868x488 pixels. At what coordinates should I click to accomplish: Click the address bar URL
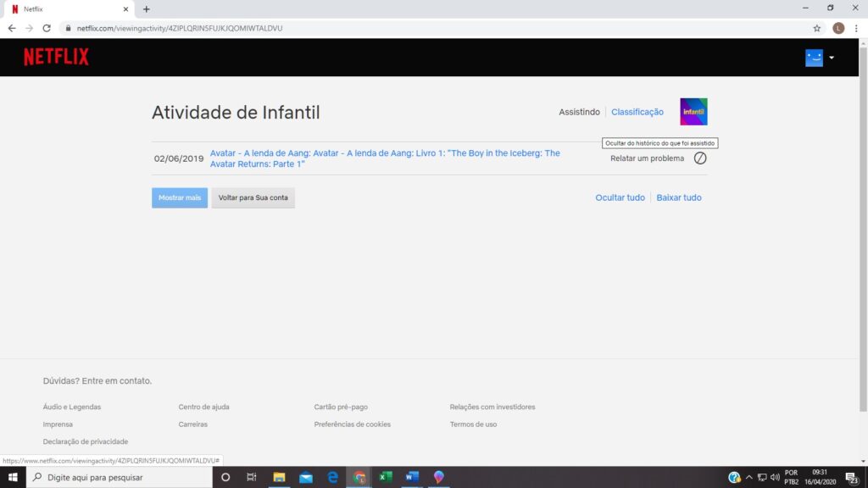180,28
